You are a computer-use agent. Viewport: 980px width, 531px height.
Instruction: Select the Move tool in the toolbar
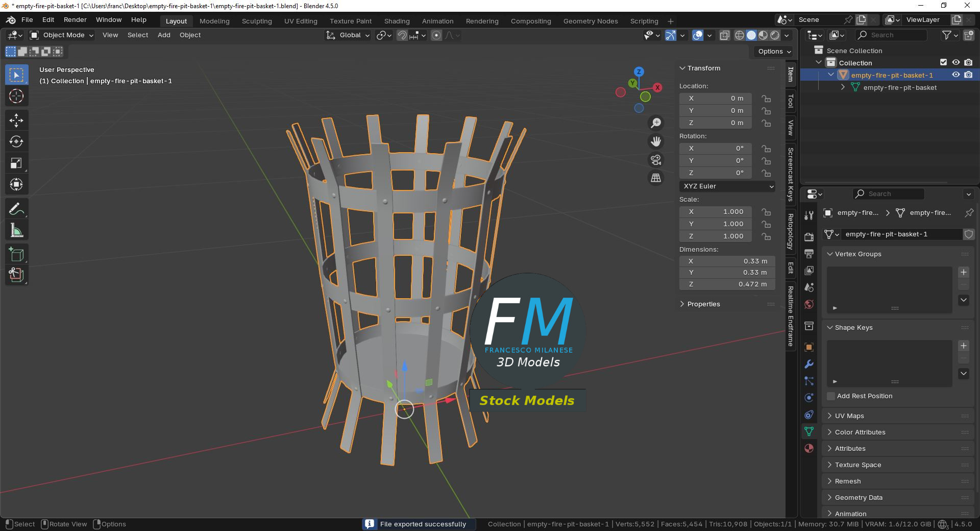pyautogui.click(x=16, y=120)
